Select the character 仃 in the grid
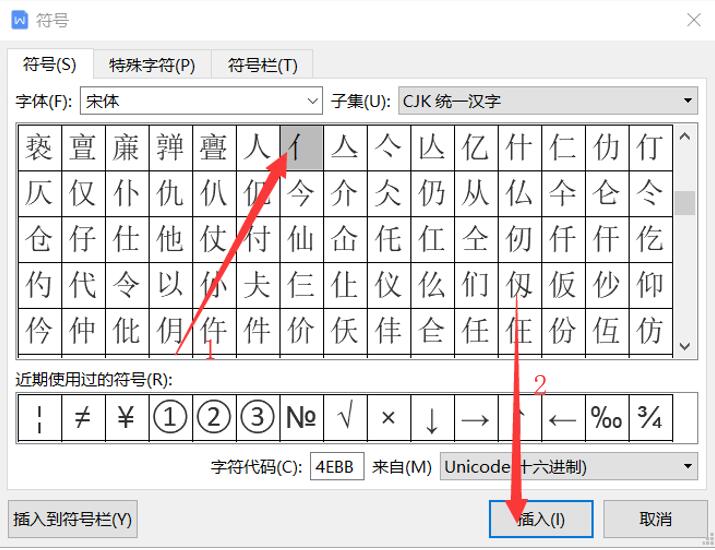Screen dimensions: 715x550 point(651,148)
